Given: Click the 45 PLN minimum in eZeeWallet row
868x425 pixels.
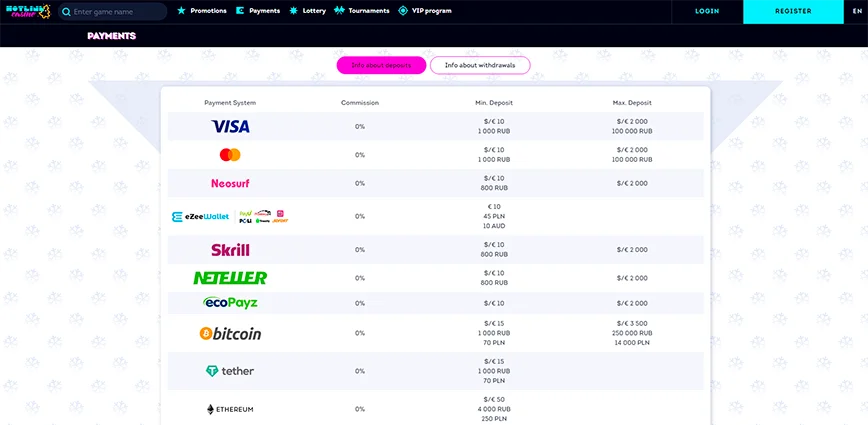Looking at the screenshot, I should (494, 216).
